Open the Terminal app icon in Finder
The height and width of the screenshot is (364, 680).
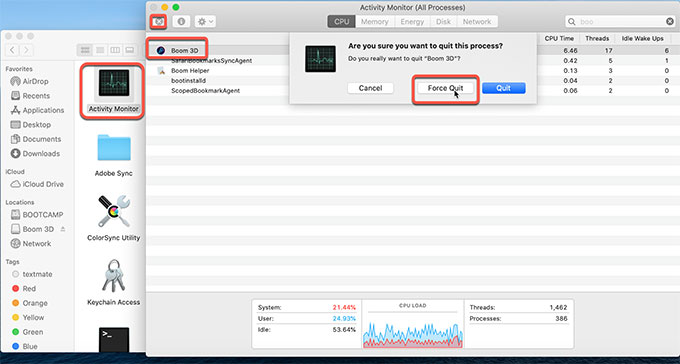click(x=114, y=340)
